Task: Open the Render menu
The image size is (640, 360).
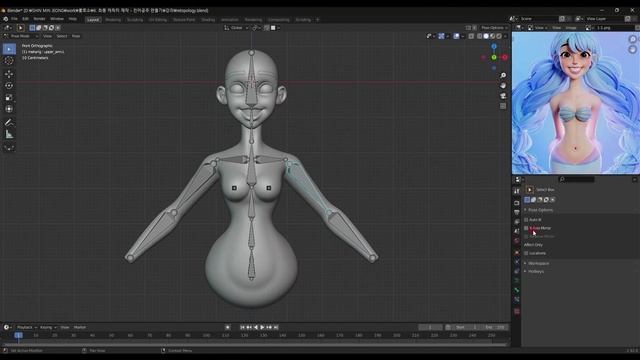Action: 39,19
